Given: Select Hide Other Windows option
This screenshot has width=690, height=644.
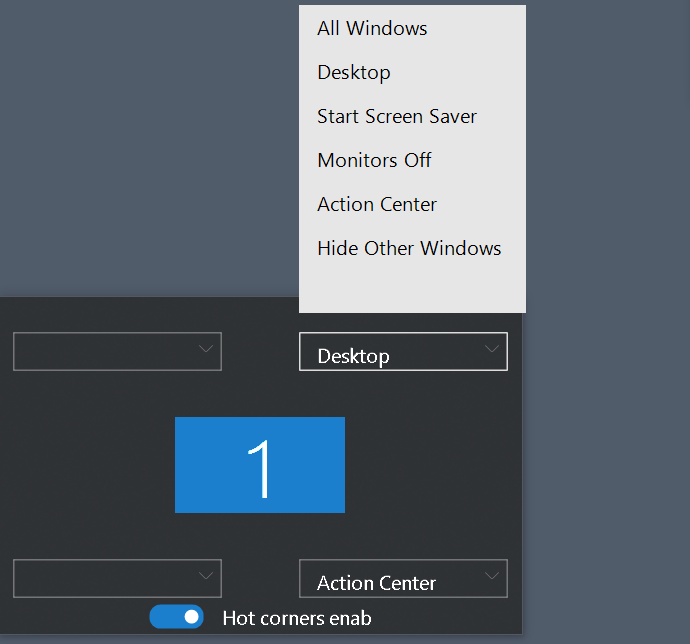Looking at the screenshot, I should tap(412, 248).
